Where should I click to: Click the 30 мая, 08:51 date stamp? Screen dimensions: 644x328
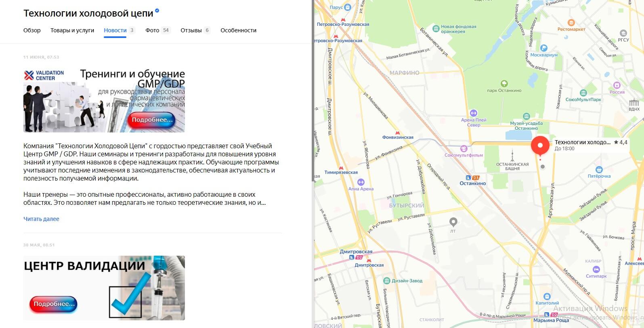(39, 245)
